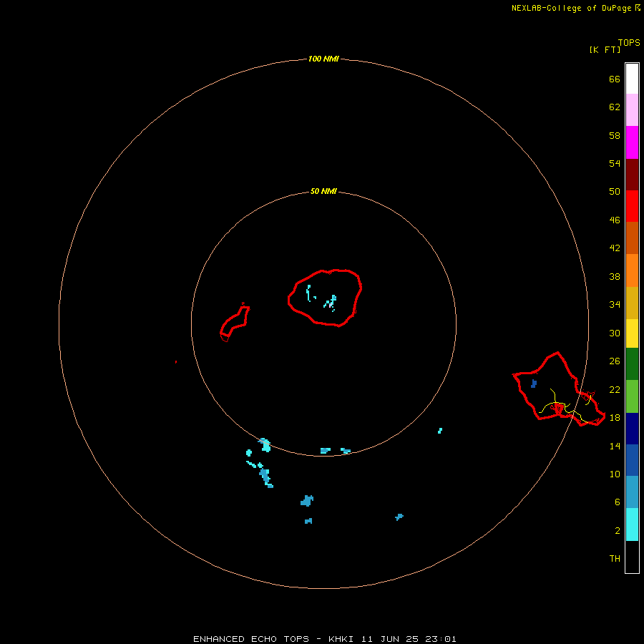This screenshot has width=644, height=644.
Task: Click the medium blue legend swatch
Action: coord(632,460)
